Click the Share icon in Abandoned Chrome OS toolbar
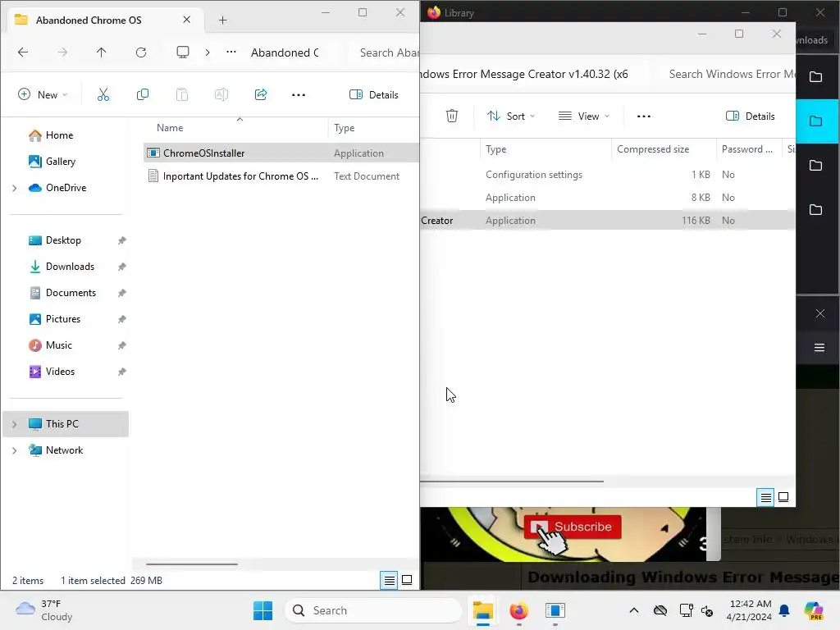 pos(261,95)
